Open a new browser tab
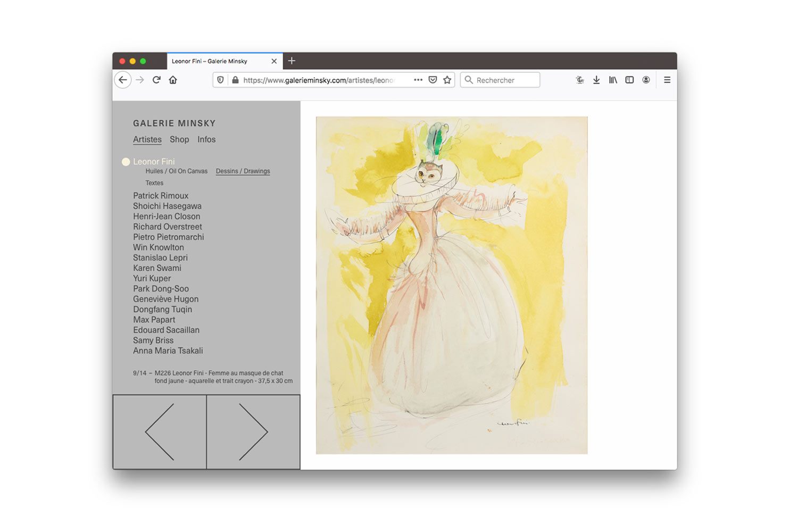Image resolution: width=798 pixels, height=532 pixels. pyautogui.click(x=292, y=61)
